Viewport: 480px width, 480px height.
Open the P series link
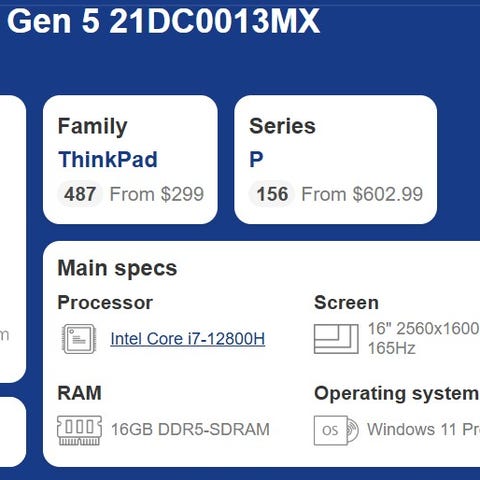[x=256, y=159]
